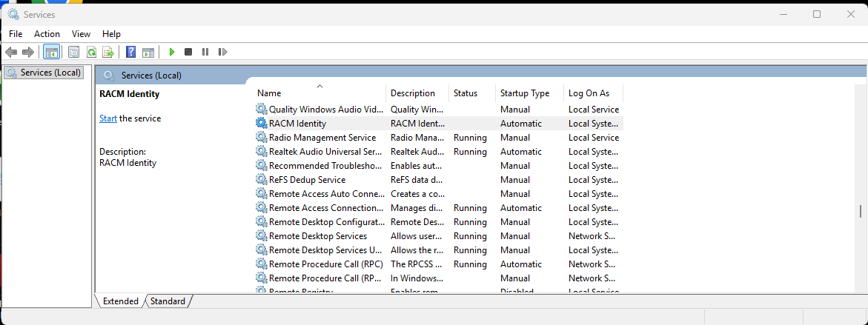Click gear icon beside Realtek Audio Universal
This screenshot has height=325, width=868.
click(x=261, y=152)
